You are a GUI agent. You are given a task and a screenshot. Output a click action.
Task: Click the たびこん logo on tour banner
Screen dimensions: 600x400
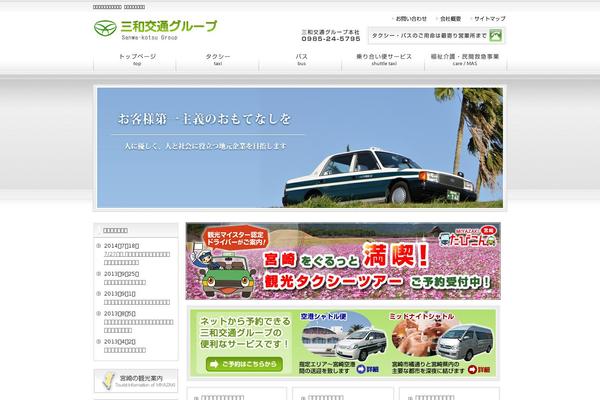click(468, 237)
